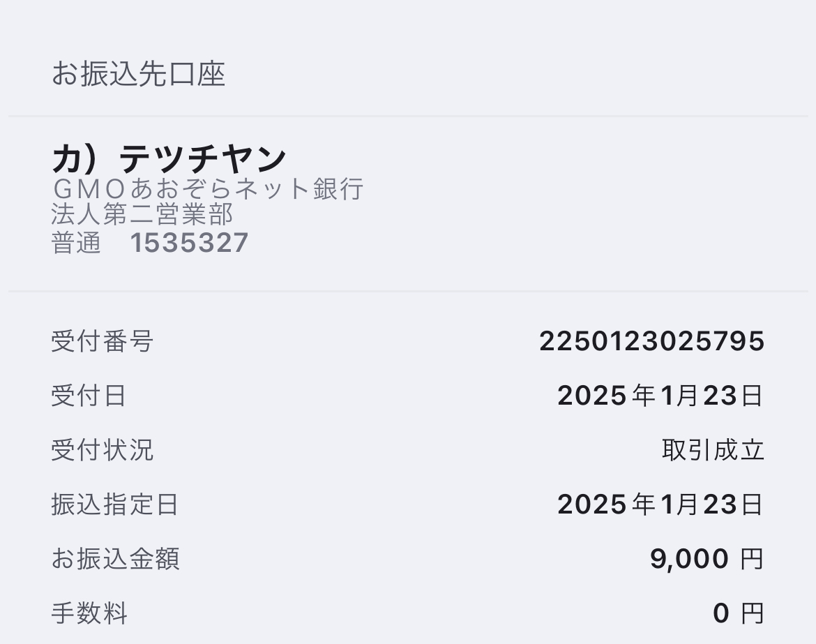Screen dimensions: 816x644
Task: Click the 受付番号 label
Action: click(102, 341)
